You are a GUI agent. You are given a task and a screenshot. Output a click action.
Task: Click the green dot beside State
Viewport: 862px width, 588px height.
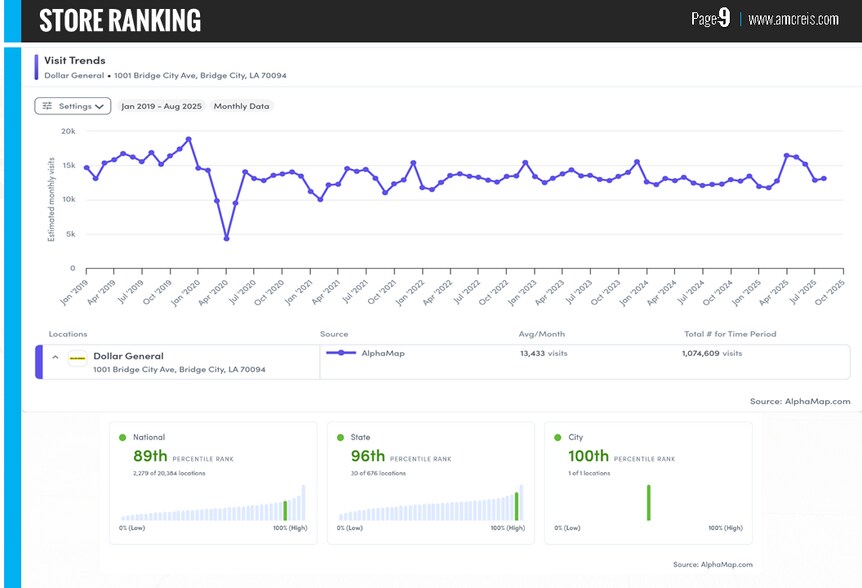pos(340,437)
